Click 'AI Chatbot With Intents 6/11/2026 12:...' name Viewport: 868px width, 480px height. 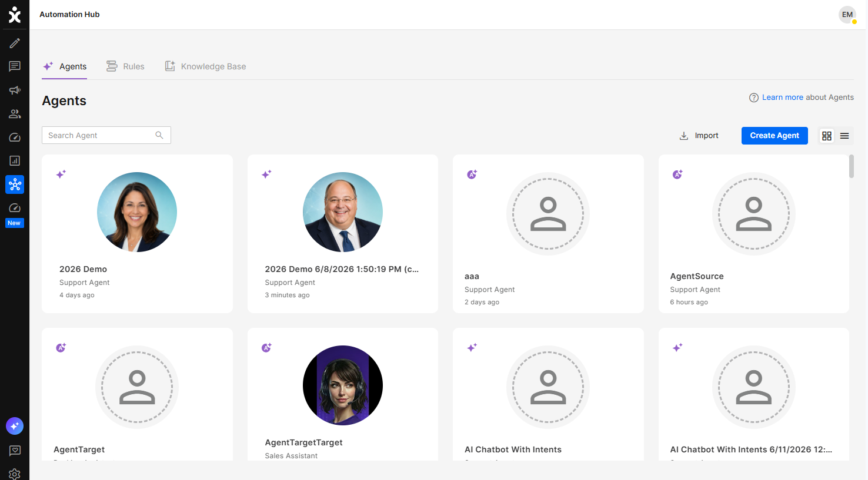[x=751, y=449]
